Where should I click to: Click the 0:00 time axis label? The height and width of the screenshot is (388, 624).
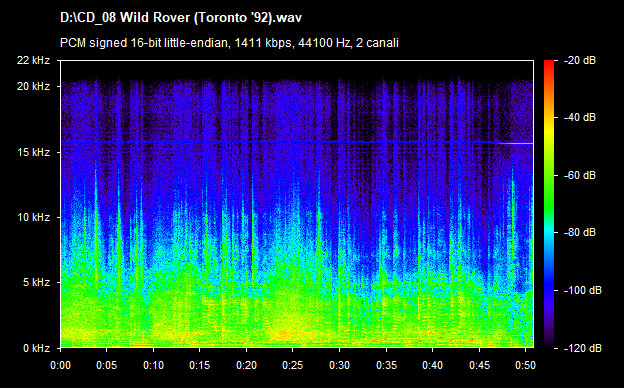[60, 365]
